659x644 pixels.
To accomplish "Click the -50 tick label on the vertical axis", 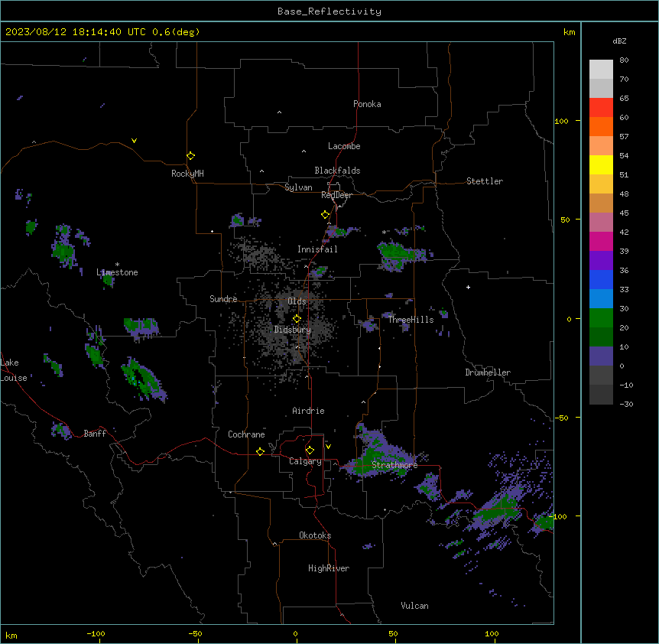I will pos(561,418).
